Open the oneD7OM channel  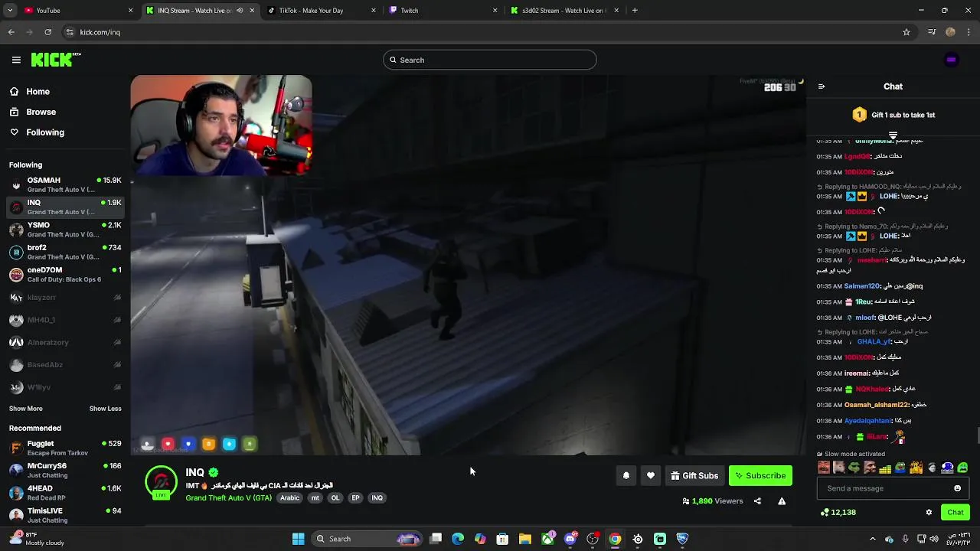[x=65, y=274]
